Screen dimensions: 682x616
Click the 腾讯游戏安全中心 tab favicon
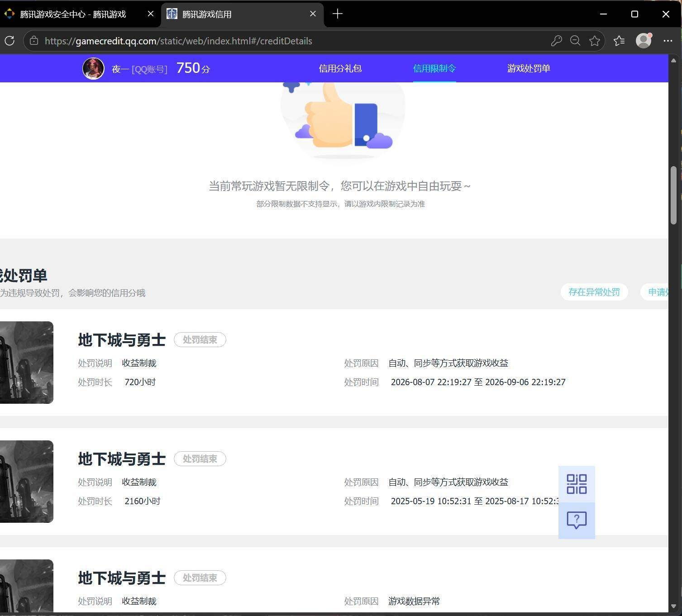point(9,14)
